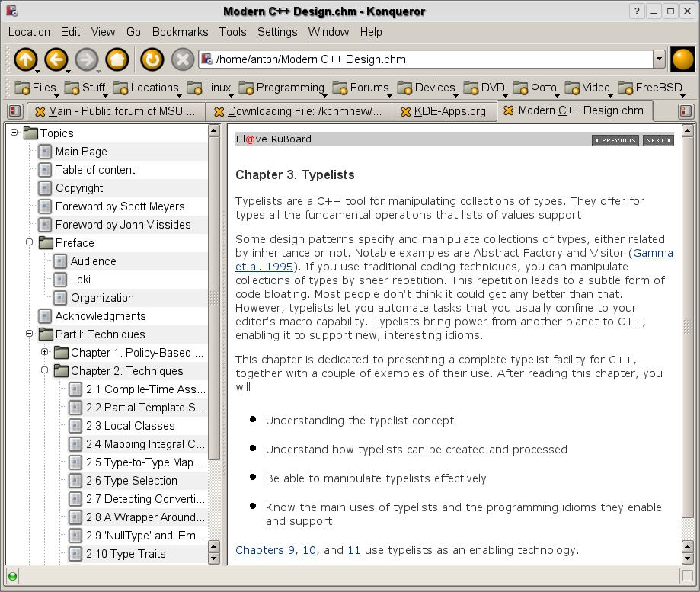Click the Konqueror throbber orb icon
Image resolution: width=700 pixels, height=592 pixels.
click(682, 59)
